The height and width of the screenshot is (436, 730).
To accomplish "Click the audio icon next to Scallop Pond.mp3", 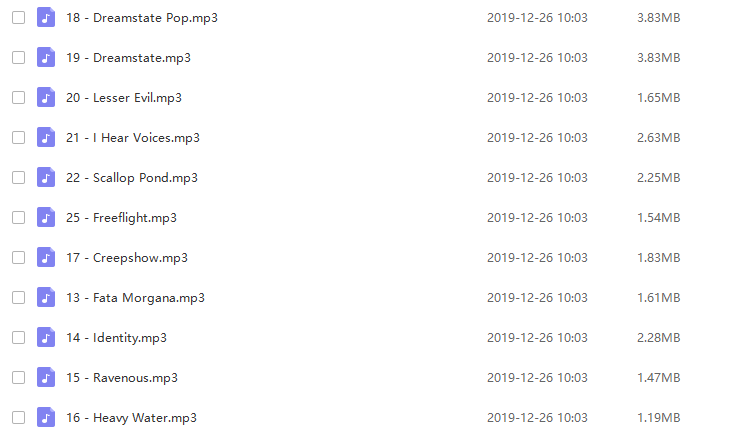I will tap(46, 178).
